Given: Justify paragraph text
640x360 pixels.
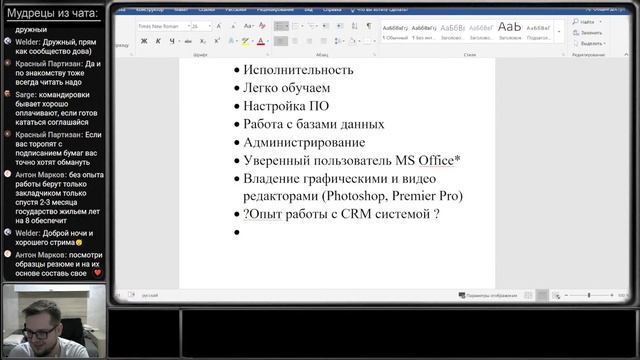Looking at the screenshot, I should (323, 41).
